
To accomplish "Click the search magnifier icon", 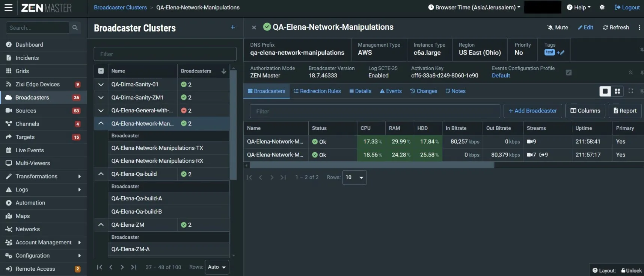I will pos(75,27).
